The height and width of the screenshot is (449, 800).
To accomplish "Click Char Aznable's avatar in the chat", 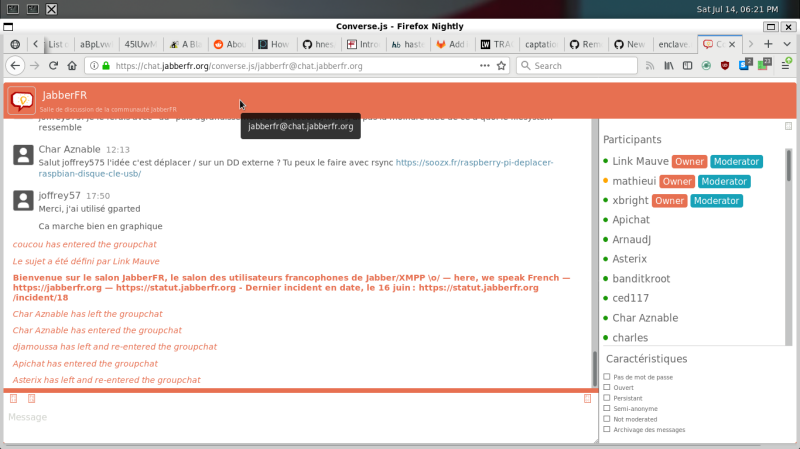I will click(x=23, y=155).
